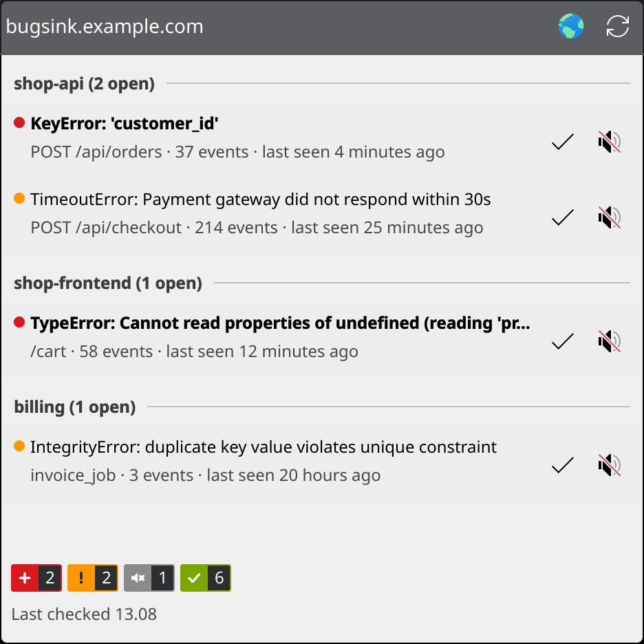Viewport: 644px width, 644px height.
Task: Mute the IntegrityError invoice_job issue
Action: click(609, 465)
